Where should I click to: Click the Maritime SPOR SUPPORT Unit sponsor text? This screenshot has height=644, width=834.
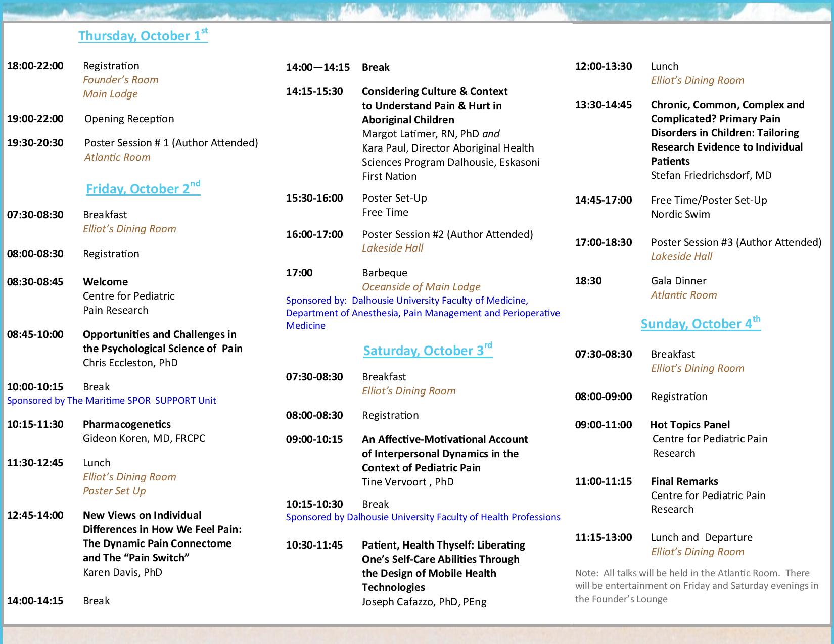click(x=111, y=401)
